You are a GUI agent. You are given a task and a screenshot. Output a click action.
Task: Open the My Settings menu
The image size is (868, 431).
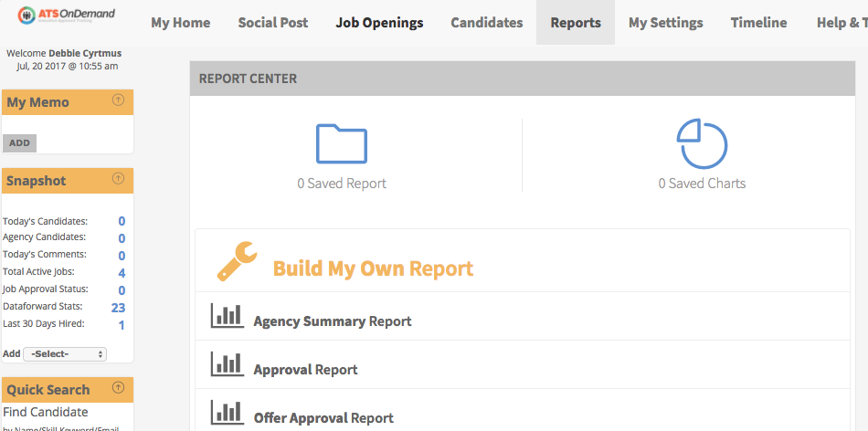coord(666,23)
